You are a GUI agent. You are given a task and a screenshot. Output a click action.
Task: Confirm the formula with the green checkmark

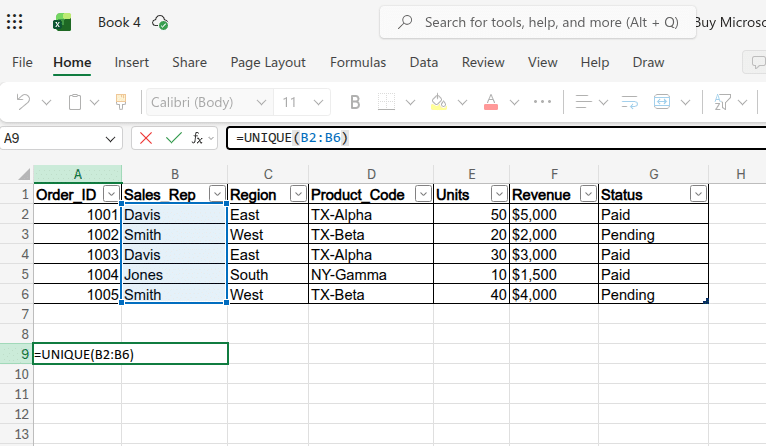173,138
